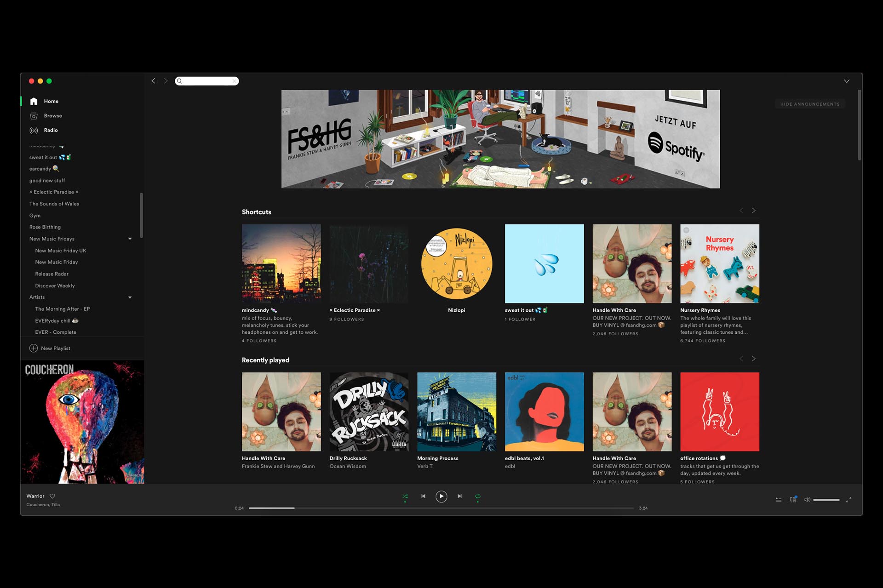This screenshot has height=588, width=883.
Task: Skip to the next track
Action: [459, 497]
